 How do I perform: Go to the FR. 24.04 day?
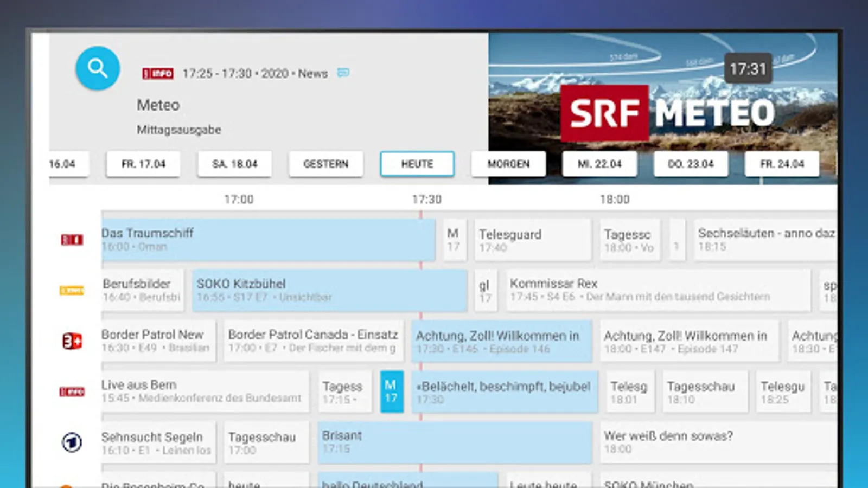coord(782,164)
